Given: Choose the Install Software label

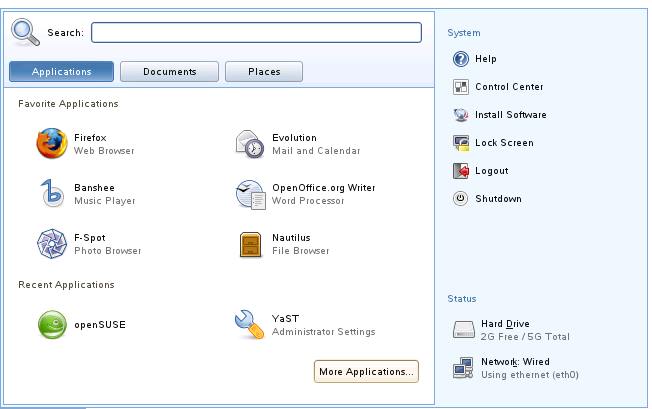Looking at the screenshot, I should (511, 115).
